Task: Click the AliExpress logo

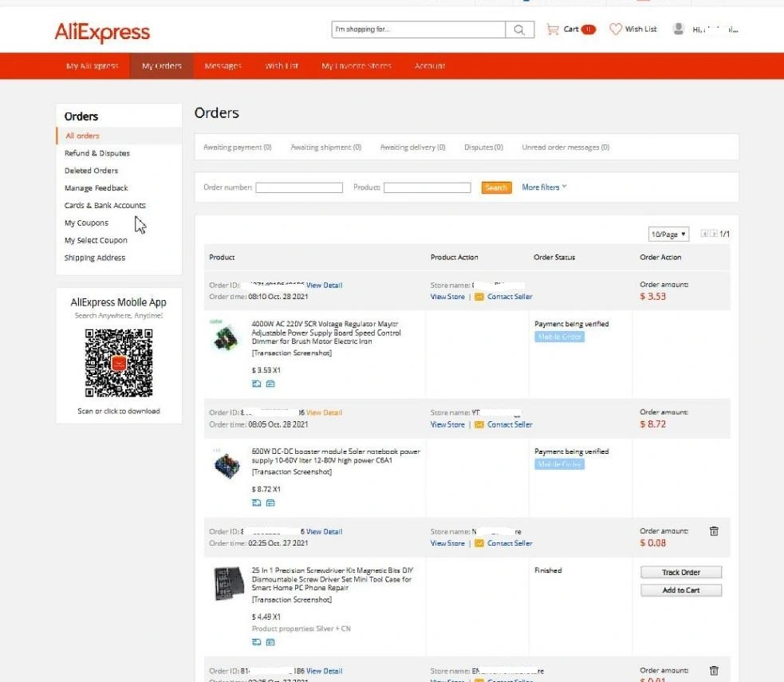Action: [x=102, y=32]
